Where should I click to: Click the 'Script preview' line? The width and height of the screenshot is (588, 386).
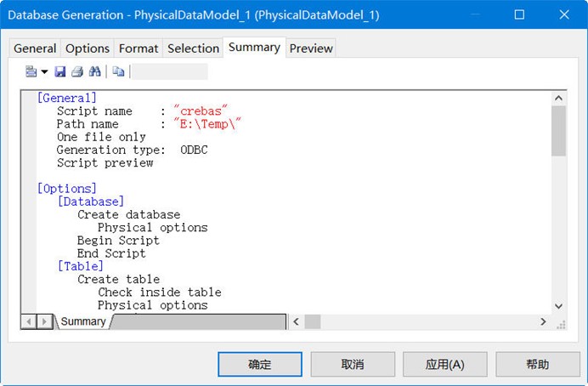(x=105, y=162)
